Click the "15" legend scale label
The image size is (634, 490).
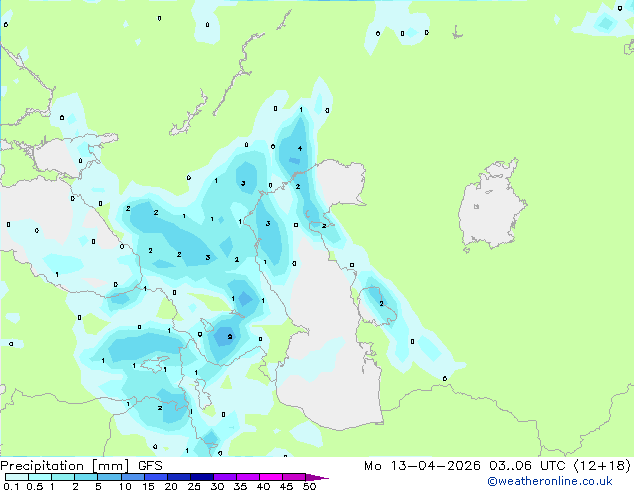click(x=148, y=486)
